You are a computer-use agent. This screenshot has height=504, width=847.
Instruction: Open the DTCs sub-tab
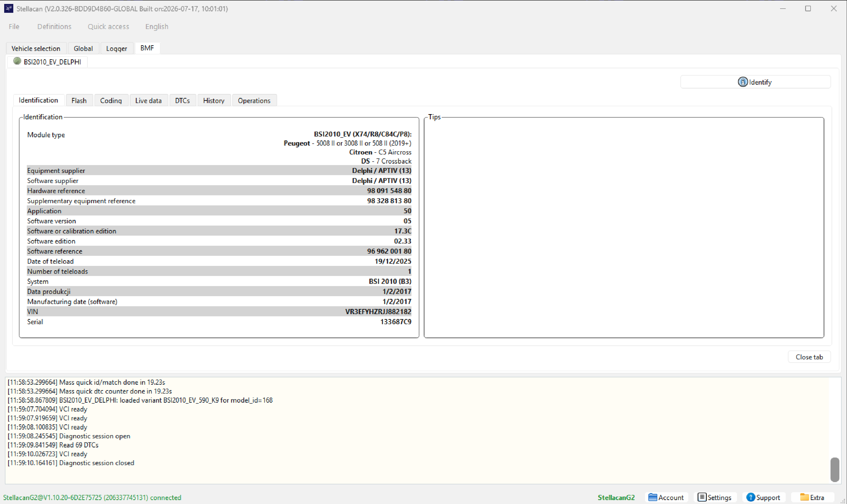click(x=182, y=101)
